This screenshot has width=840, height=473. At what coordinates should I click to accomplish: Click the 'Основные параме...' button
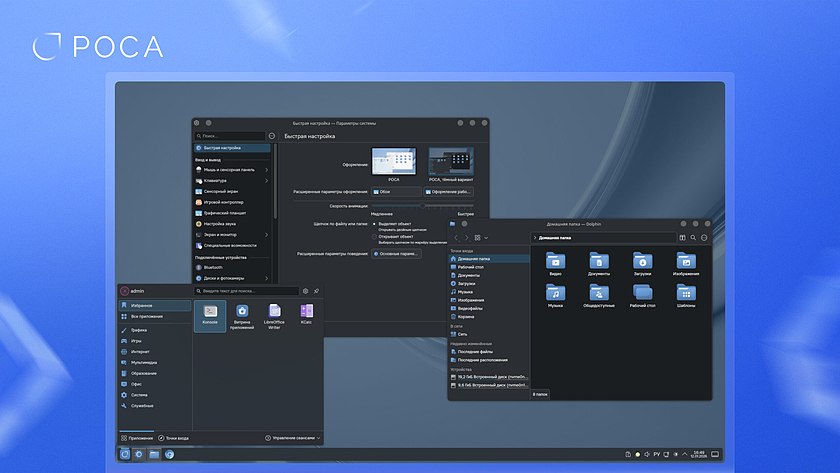point(396,254)
